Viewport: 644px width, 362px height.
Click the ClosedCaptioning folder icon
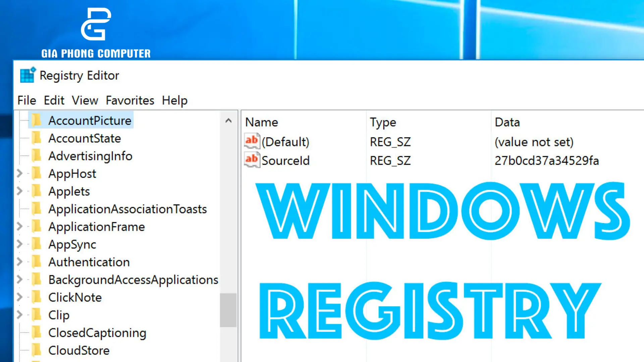click(37, 333)
